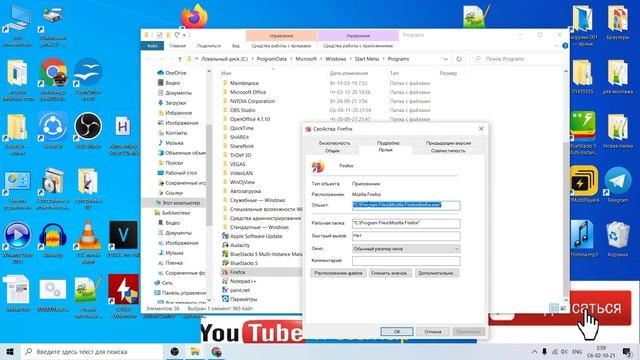Switch to the Подробно tab
Viewport: 640px width, 360px height.
388,143
